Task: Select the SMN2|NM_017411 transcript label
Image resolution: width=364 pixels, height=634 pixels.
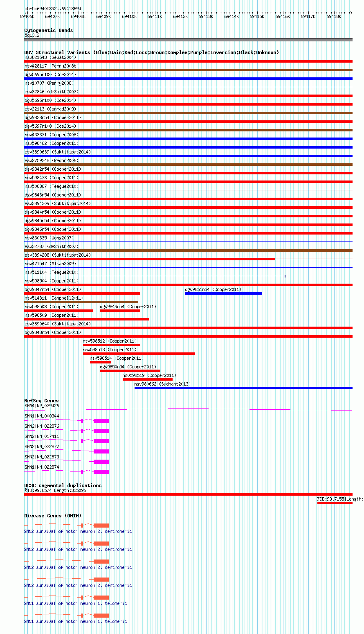Action: click(x=42, y=437)
